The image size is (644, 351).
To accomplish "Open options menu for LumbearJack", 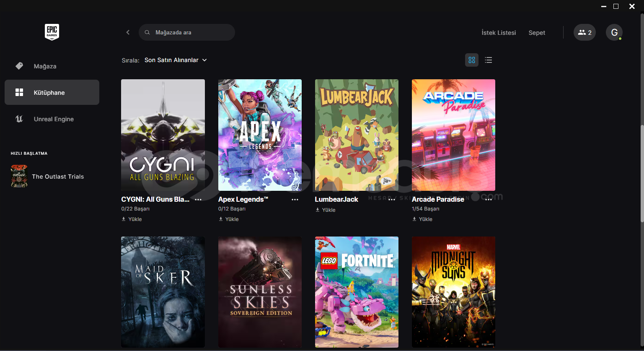I will pos(392,200).
